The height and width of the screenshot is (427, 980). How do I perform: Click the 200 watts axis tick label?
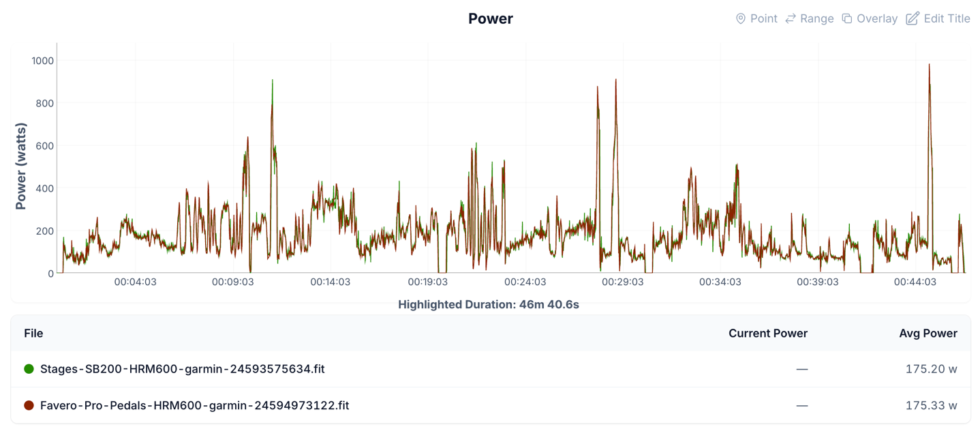coord(45,231)
